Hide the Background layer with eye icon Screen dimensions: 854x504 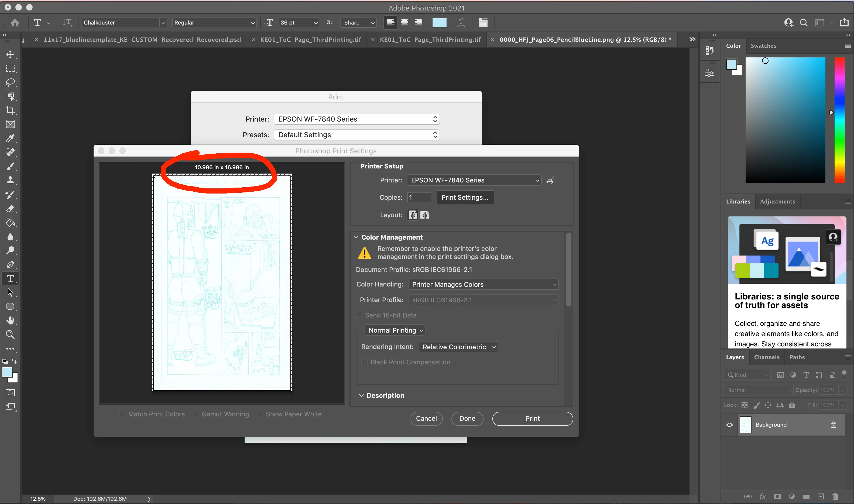[729, 425]
